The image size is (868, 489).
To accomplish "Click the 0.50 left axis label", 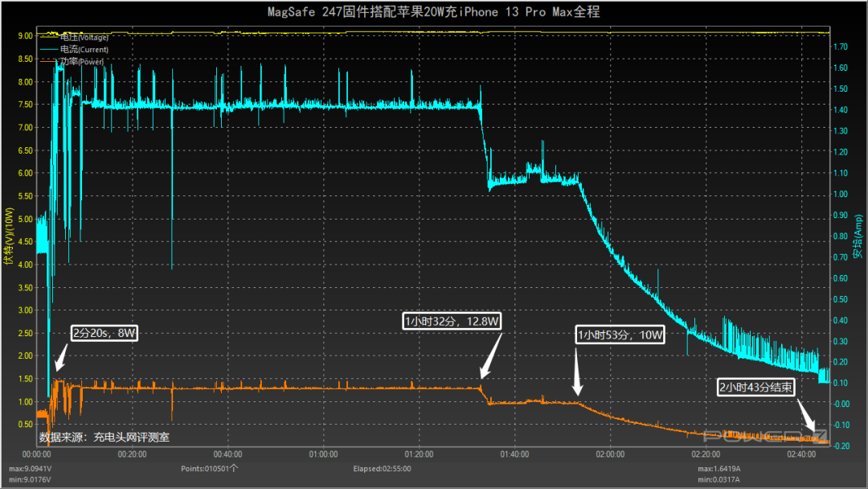I will [x=26, y=424].
